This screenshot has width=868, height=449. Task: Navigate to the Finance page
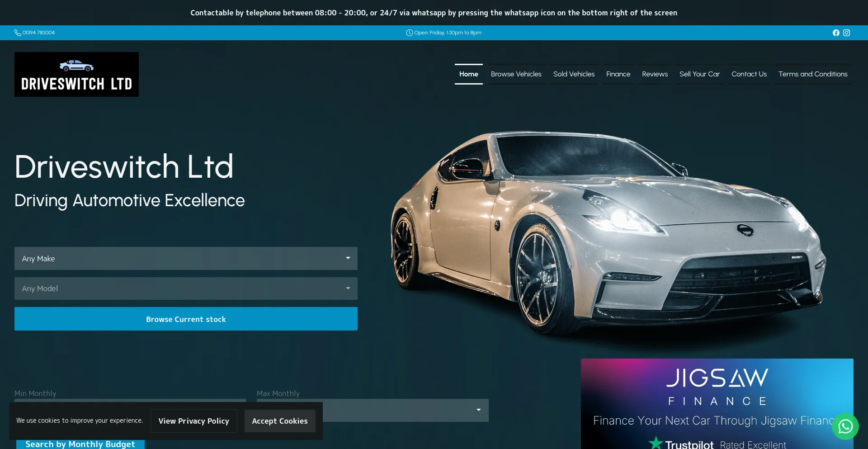(x=618, y=74)
